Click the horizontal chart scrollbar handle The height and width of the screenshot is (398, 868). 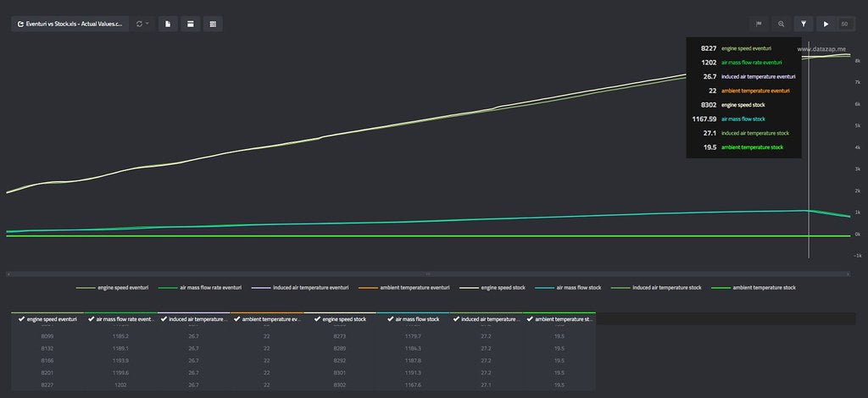point(428,274)
